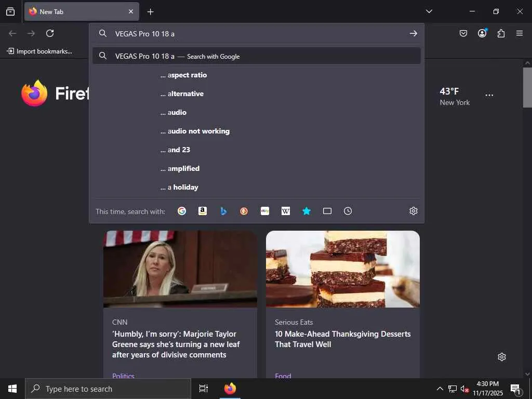This screenshot has width=532, height=399.
Task: Click the go arrow in address bar
Action: [x=413, y=33]
